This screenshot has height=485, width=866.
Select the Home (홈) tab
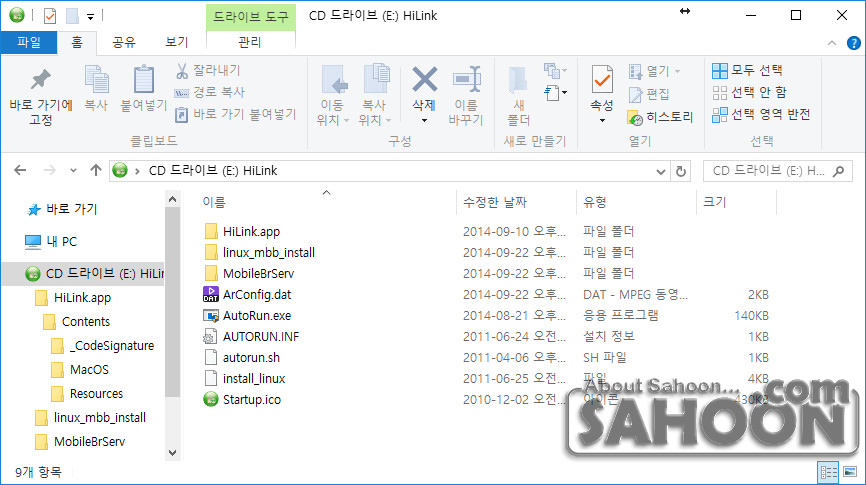tap(77, 43)
